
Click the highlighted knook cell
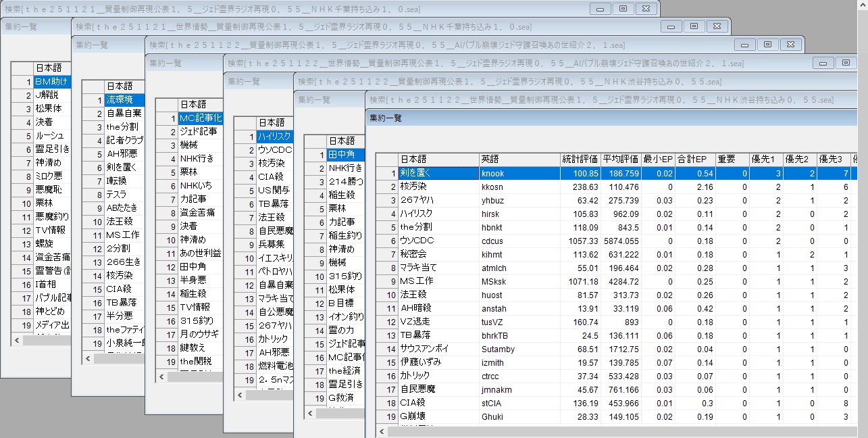[x=519, y=173]
